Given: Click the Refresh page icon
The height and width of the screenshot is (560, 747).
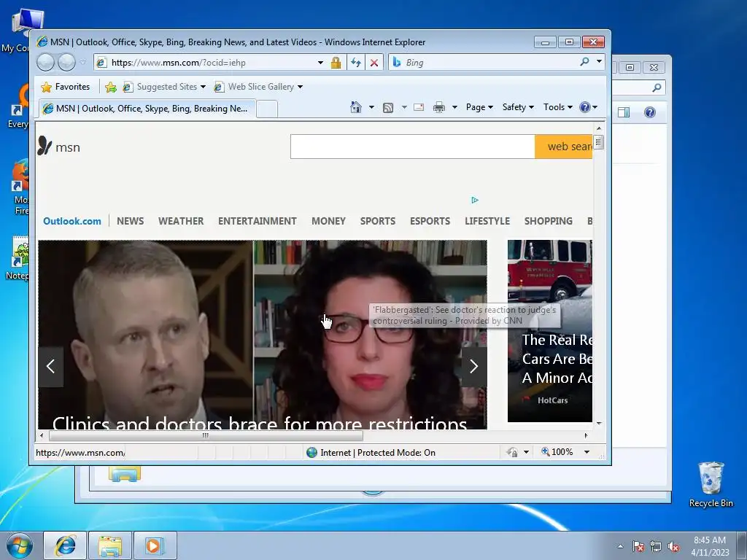Looking at the screenshot, I should (x=356, y=63).
